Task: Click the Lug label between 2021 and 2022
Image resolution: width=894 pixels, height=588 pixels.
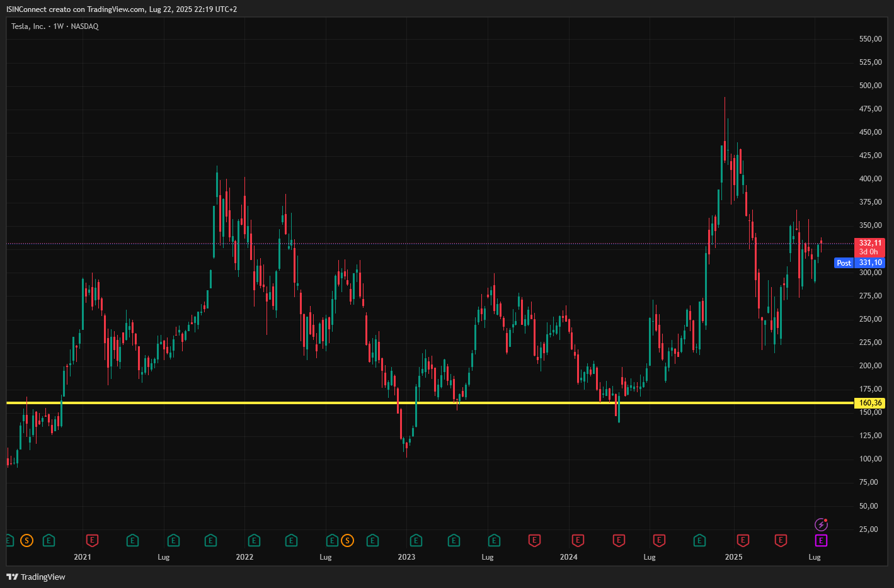Action: pos(163,557)
